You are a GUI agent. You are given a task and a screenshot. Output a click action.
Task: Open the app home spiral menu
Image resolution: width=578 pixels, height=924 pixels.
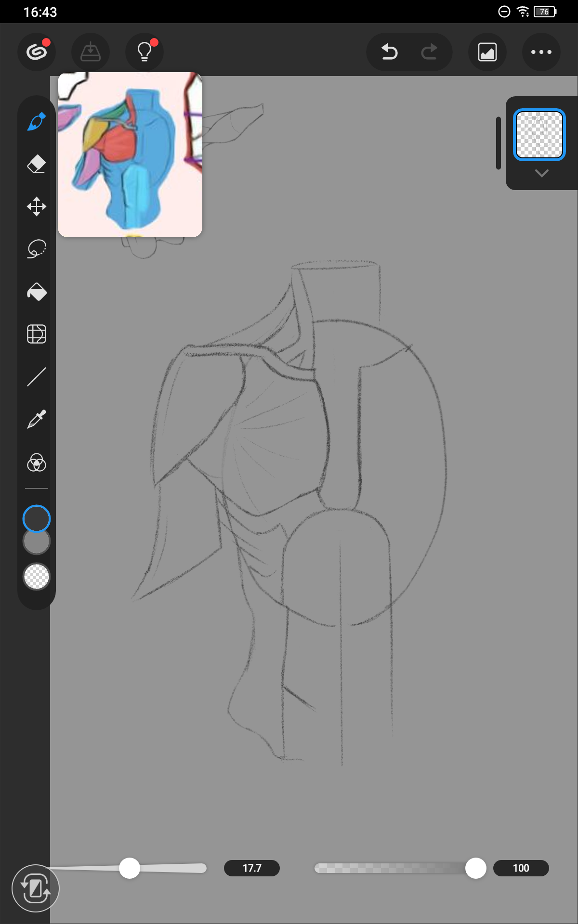tap(37, 52)
